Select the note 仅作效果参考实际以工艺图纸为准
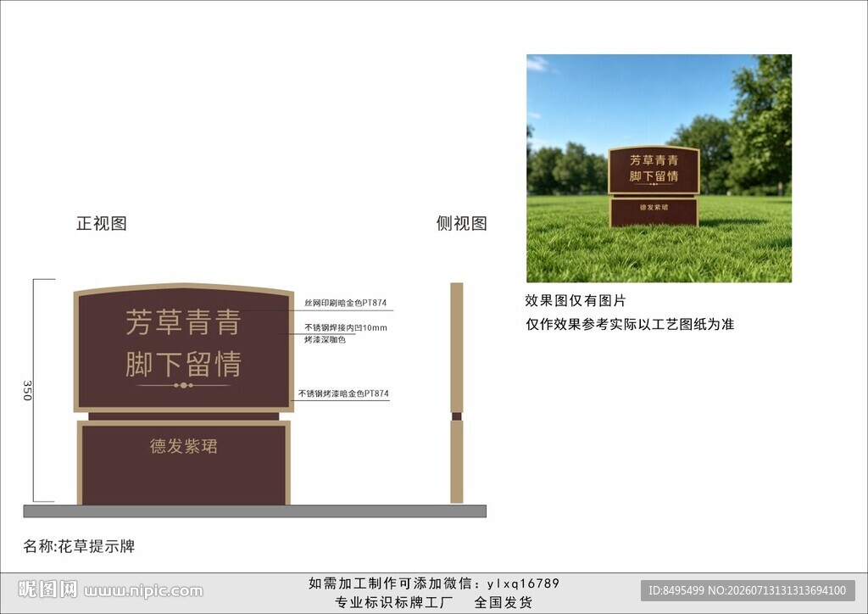Viewport: 868px width, 614px height. [630, 324]
